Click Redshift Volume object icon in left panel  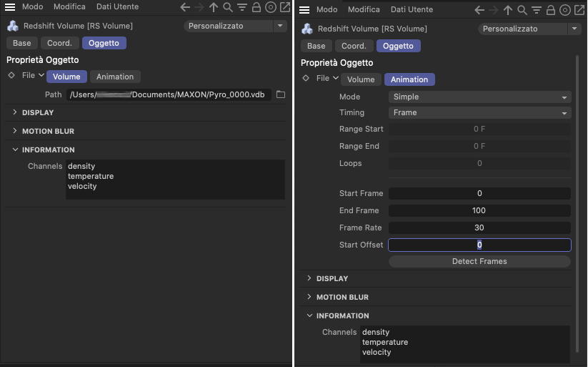[13, 26]
